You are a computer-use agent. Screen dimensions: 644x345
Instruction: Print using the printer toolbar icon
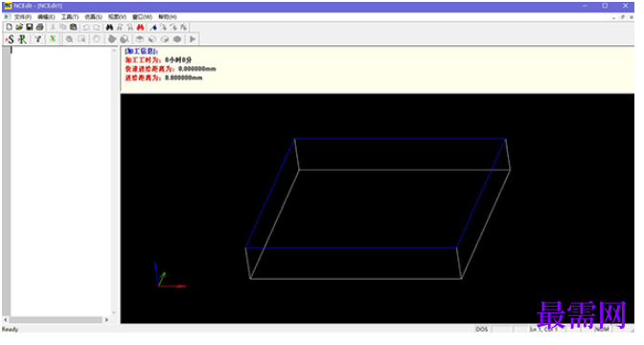tap(40, 27)
